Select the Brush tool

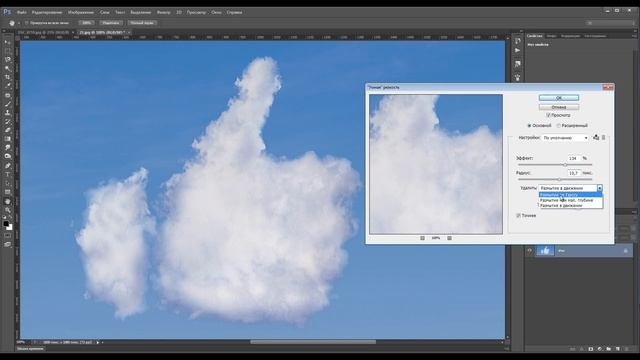(x=7, y=104)
